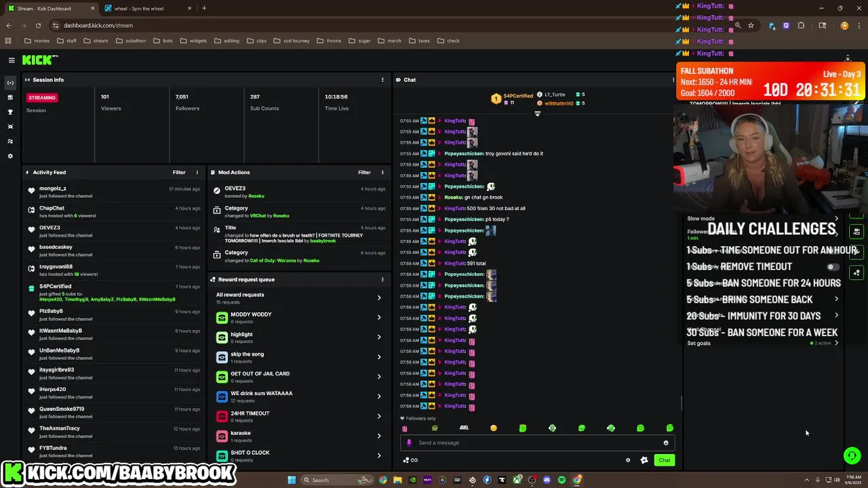Open the hamburger menu beside Kick logo
This screenshot has width=868, height=488.
[12, 60]
